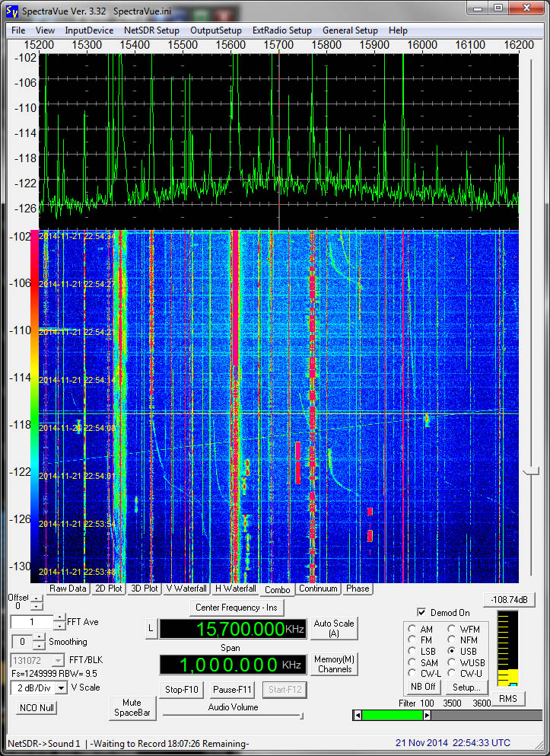Viewport: 550px width, 756px height.
Task: Open the FFT/BLK size dropdown
Action: 58,660
